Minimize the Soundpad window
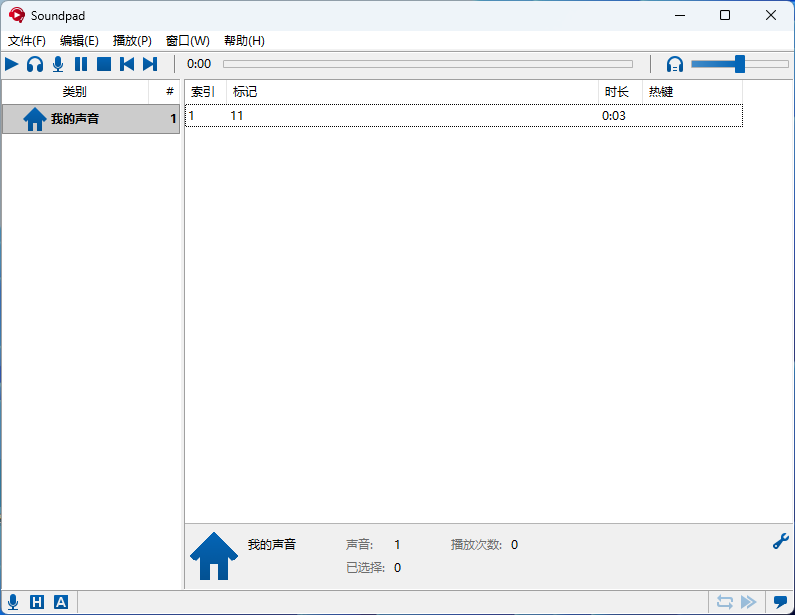This screenshot has height=615, width=795. [680, 15]
